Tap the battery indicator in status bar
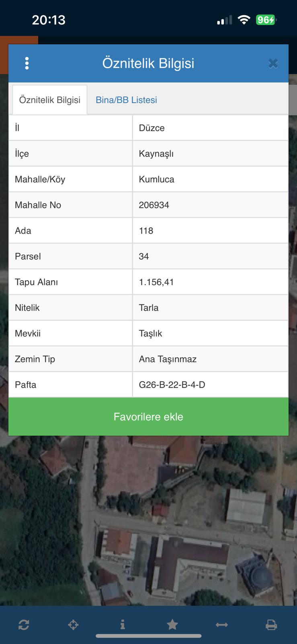Viewport: 297px width, 644px height. pyautogui.click(x=266, y=20)
